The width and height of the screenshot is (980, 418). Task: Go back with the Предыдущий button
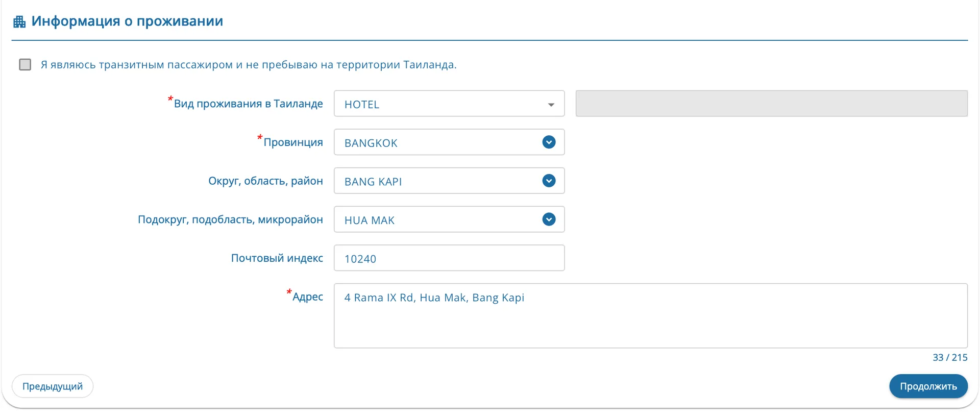53,386
